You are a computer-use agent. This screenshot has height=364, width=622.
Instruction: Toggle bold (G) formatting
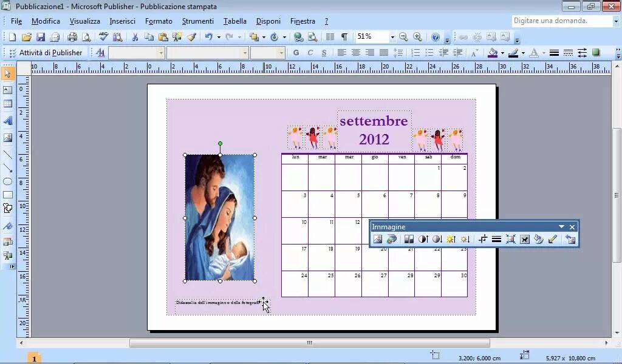[296, 53]
